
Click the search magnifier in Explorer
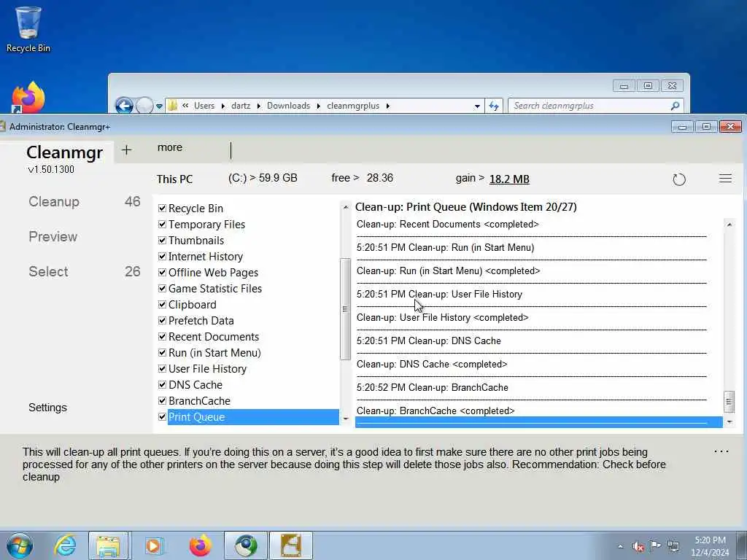[x=675, y=106]
